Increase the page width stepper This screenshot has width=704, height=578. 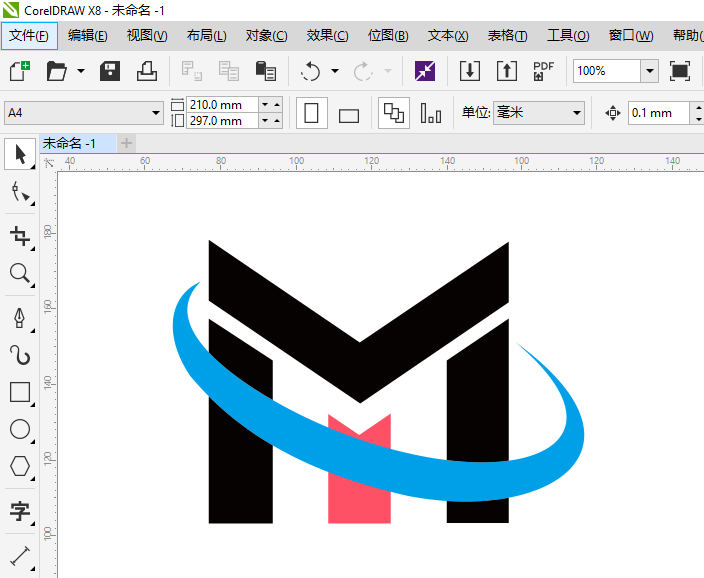(x=277, y=105)
